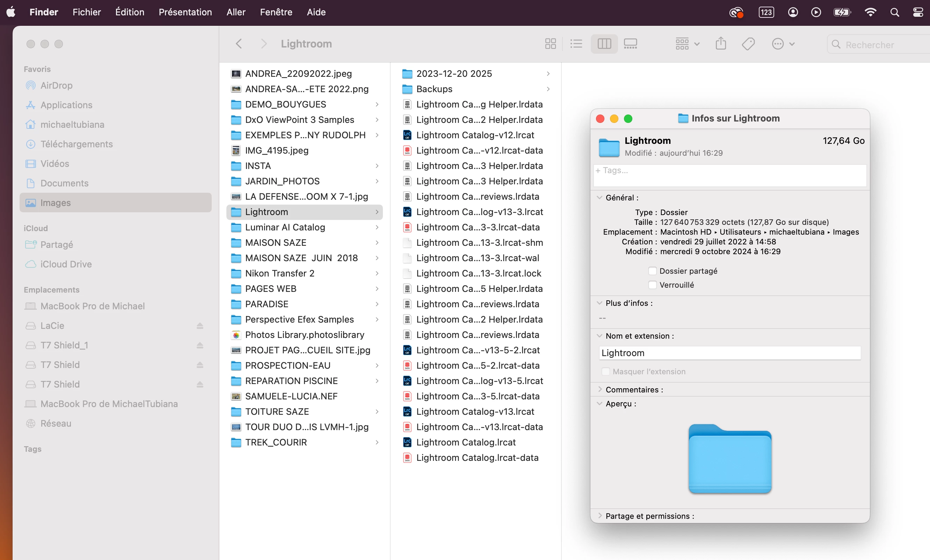Image resolution: width=930 pixels, height=560 pixels.
Task: Eject the LaCie drive
Action: tap(200, 326)
